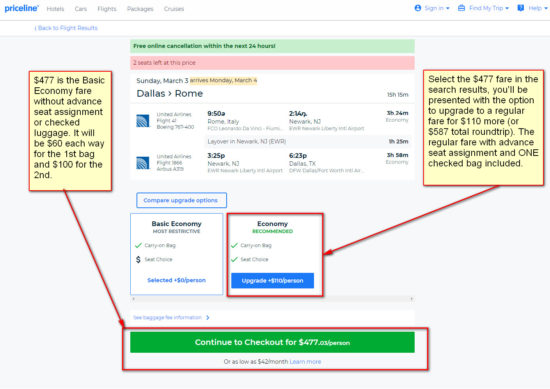This screenshot has height=389, width=550.
Task: Click the 6:23p Dallas arrival time
Action: pyautogui.click(x=298, y=155)
